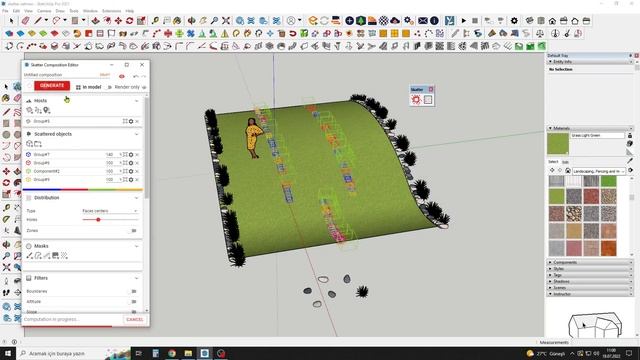Click the red GENERATE button
The height and width of the screenshot is (360, 640).
pyautogui.click(x=52, y=86)
